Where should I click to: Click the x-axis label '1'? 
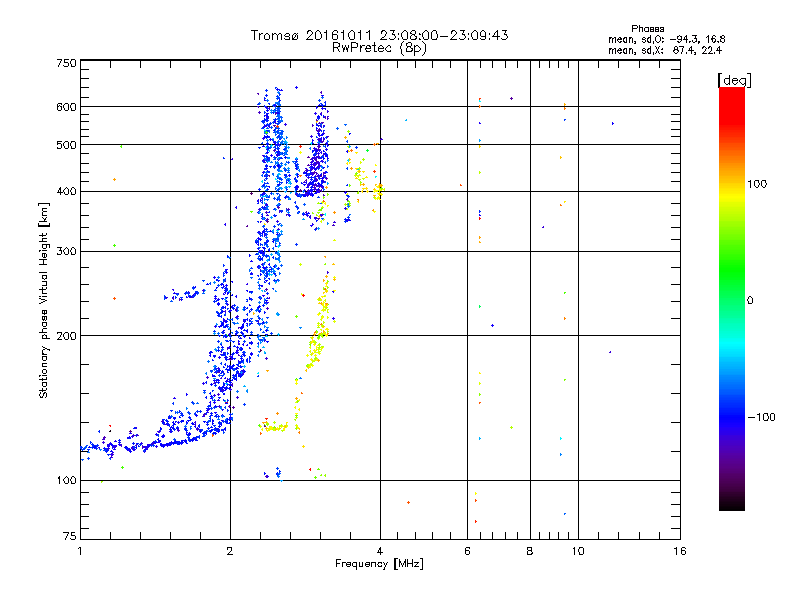pyautogui.click(x=80, y=551)
